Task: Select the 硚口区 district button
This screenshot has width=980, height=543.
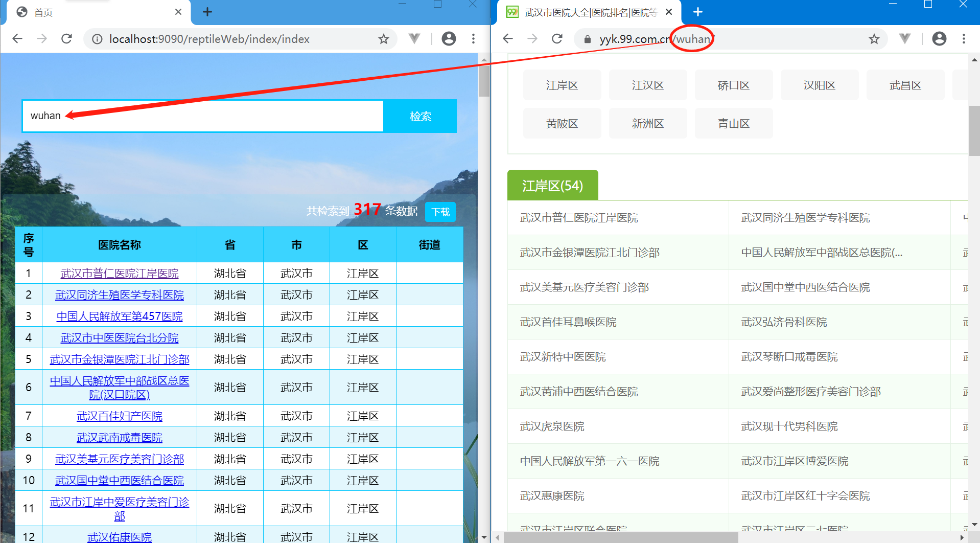Action: [x=734, y=85]
